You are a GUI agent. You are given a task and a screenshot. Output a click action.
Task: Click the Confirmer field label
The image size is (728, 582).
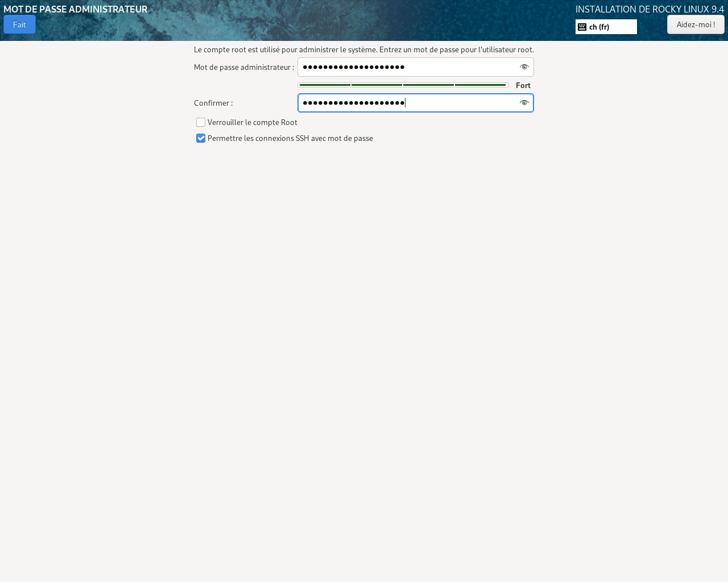(x=213, y=103)
